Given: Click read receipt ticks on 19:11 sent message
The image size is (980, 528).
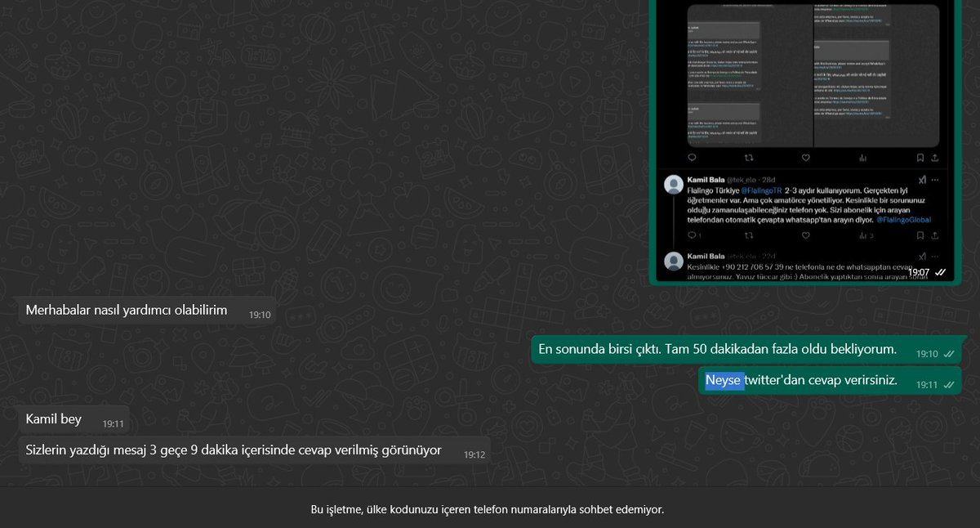Looking at the screenshot, I should tap(949, 384).
